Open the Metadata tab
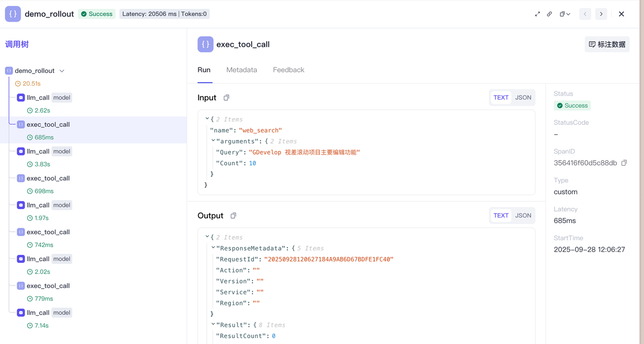The height and width of the screenshot is (344, 644). coord(242,70)
